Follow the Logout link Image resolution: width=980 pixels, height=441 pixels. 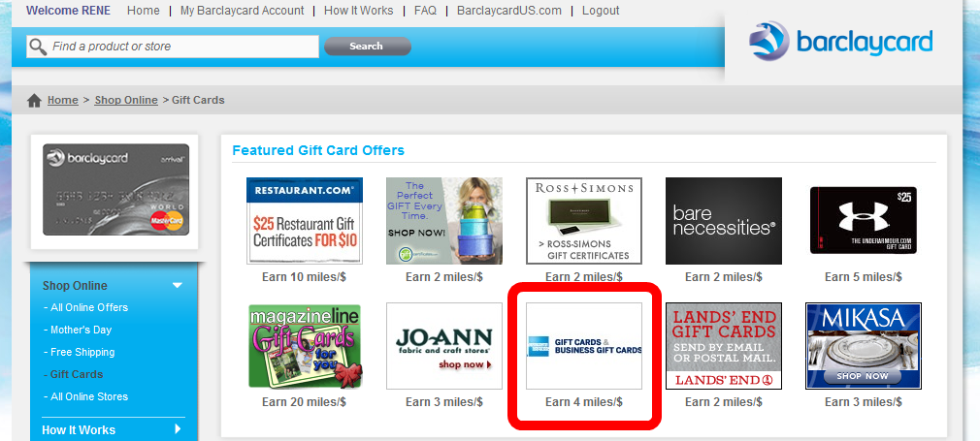click(601, 11)
